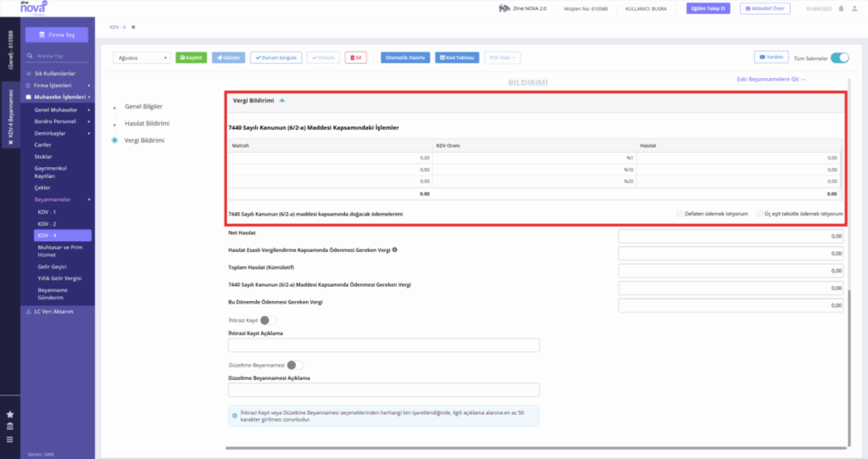Click the bank building icon in sidebar
Viewport: 868px width, 459px height.
[9, 426]
